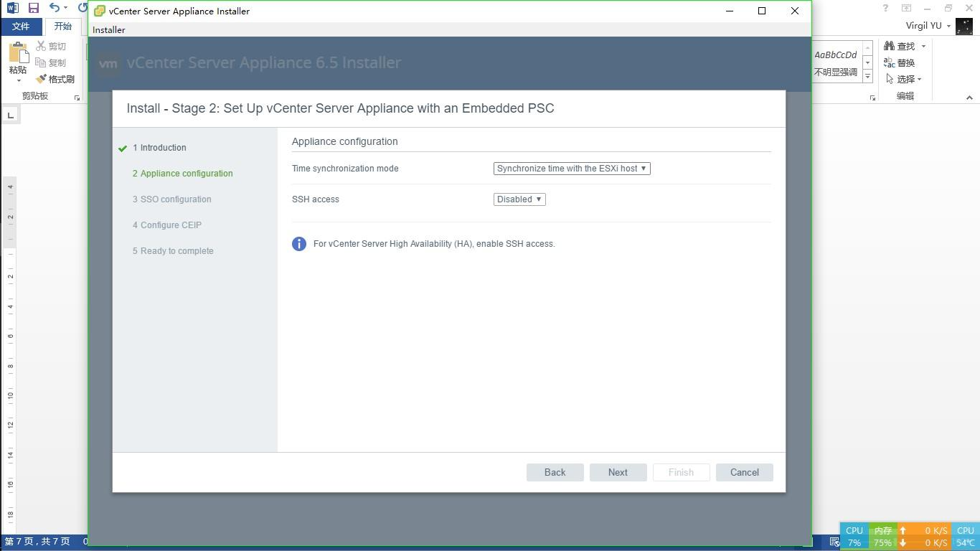Select step 3 SSO configuration
This screenshot has height=551, width=980.
[x=171, y=199]
